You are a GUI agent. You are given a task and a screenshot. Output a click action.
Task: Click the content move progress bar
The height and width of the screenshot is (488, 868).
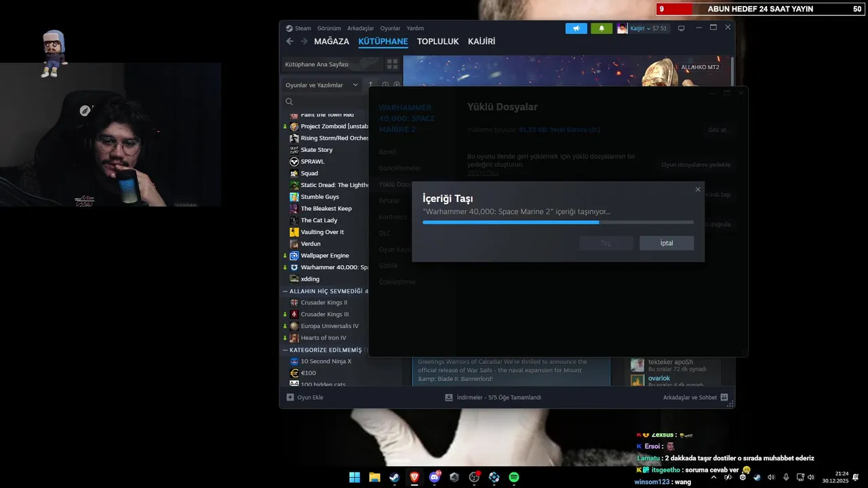pos(558,222)
